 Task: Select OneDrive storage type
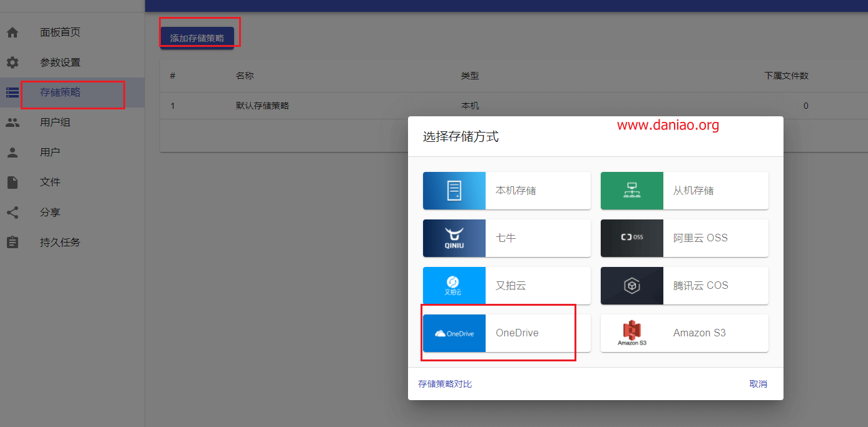pos(507,333)
